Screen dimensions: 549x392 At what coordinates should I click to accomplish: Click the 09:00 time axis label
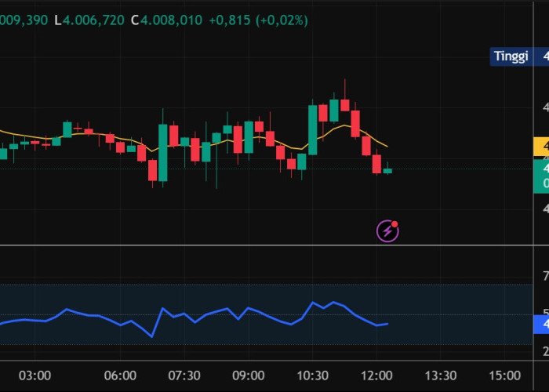pos(249,376)
